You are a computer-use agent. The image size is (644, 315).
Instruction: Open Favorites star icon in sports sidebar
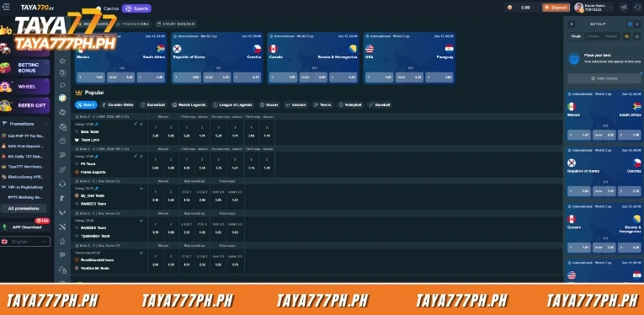[x=62, y=61]
